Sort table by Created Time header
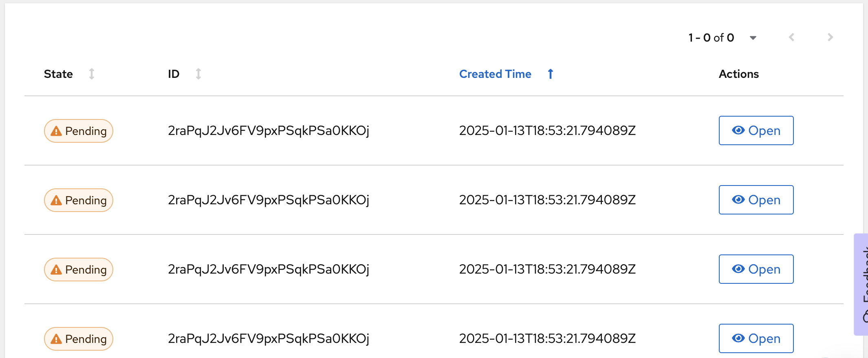Image resolution: width=868 pixels, height=358 pixels. pyautogui.click(x=495, y=74)
